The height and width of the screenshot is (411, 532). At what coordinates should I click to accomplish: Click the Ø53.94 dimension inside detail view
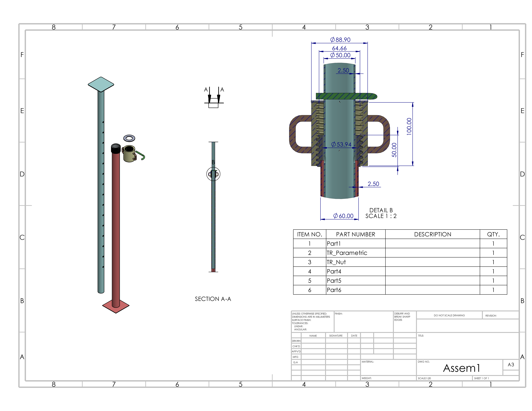click(x=341, y=144)
